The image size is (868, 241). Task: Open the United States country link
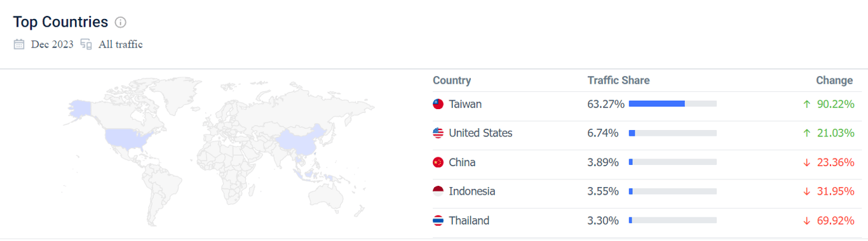pyautogui.click(x=480, y=133)
